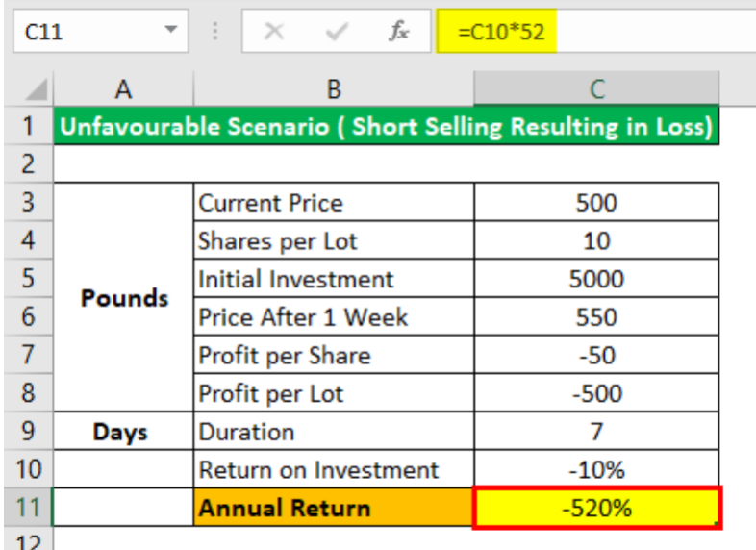Select the Annual Return value cell -520%
Viewport: 756px width, 550px height.
tap(596, 508)
